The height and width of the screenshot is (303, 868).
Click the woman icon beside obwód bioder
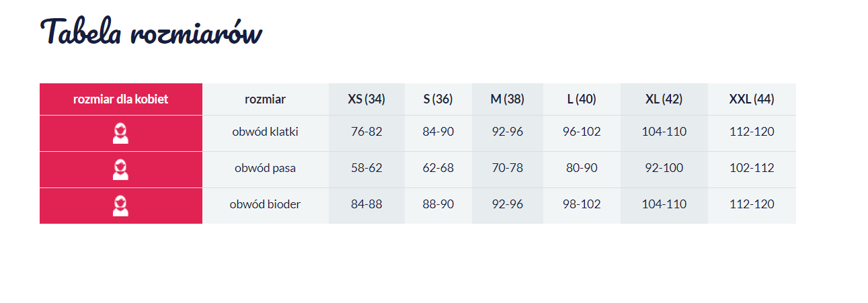pos(121,206)
